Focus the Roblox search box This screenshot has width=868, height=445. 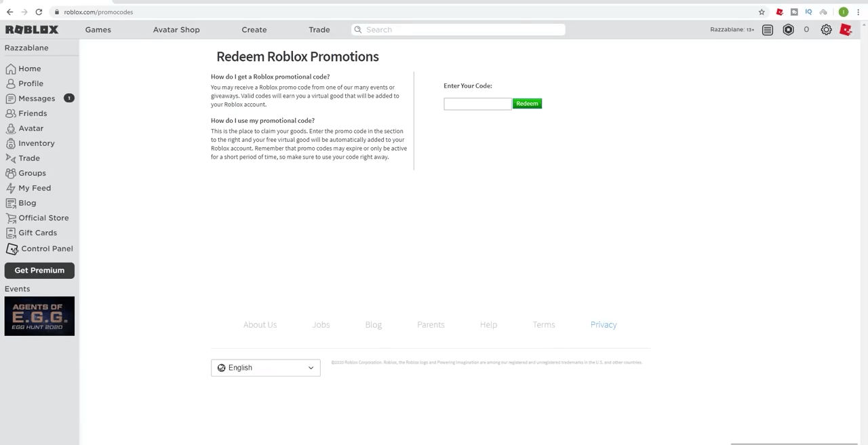click(x=458, y=30)
